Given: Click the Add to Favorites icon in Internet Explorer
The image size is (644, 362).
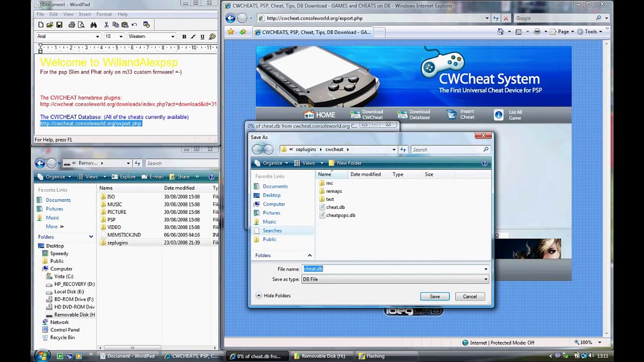Looking at the screenshot, I should 243,32.
